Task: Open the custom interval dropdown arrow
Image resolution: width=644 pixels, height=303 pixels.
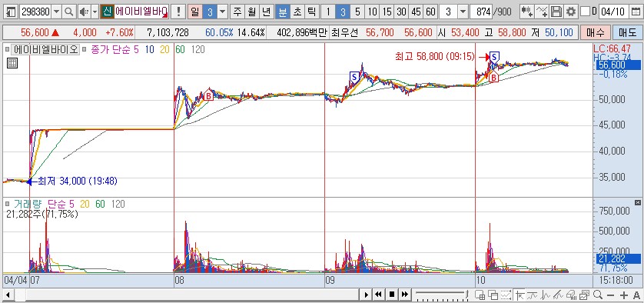Action: [463, 12]
